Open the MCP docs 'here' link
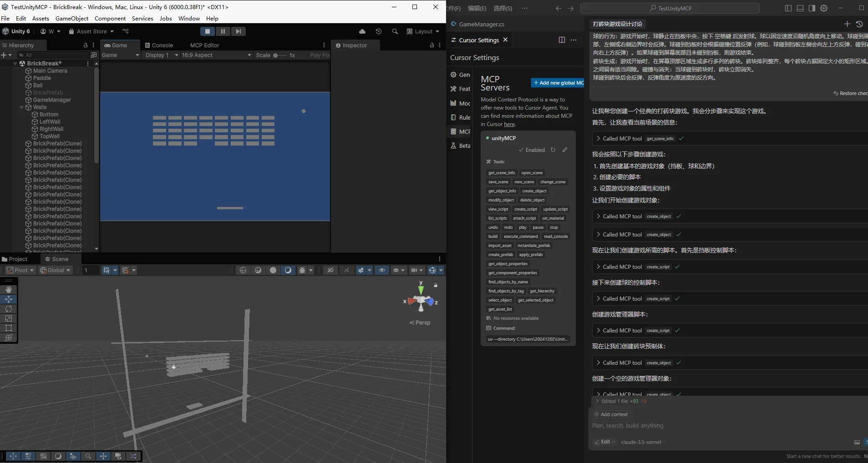Viewport: 868px width, 463px height. click(509, 124)
